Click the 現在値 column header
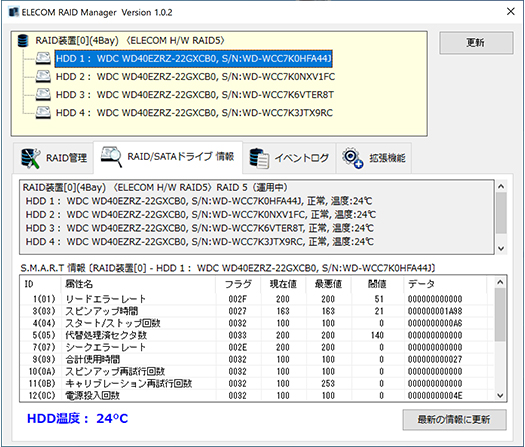Viewport: 525px width, 447px height. coord(283,284)
